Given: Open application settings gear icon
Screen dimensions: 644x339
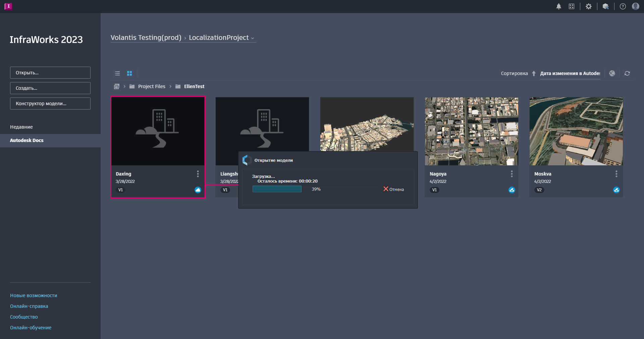Looking at the screenshot, I should [x=589, y=6].
